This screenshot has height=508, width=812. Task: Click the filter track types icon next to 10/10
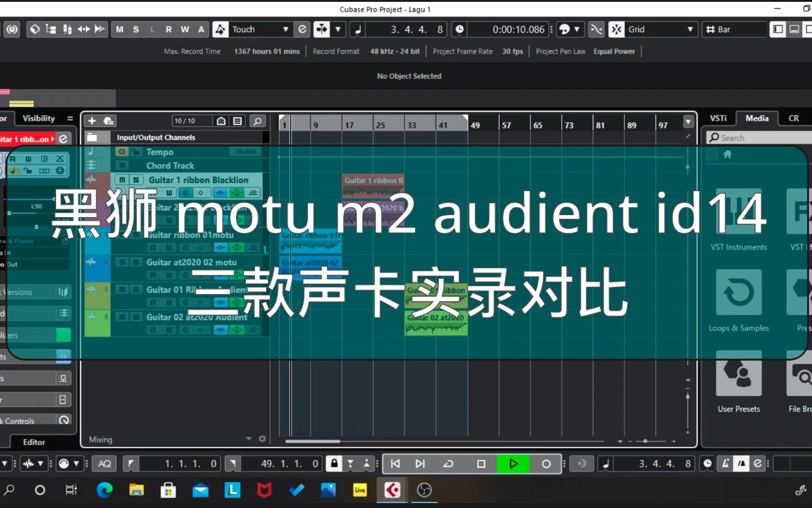click(222, 121)
